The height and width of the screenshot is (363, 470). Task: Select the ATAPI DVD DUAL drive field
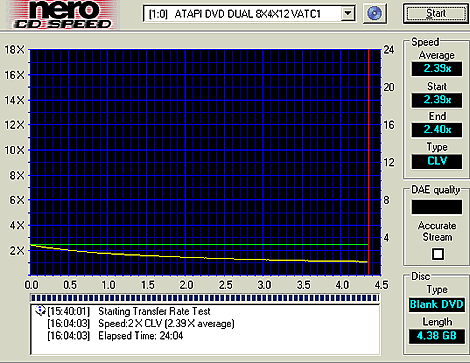click(x=249, y=14)
